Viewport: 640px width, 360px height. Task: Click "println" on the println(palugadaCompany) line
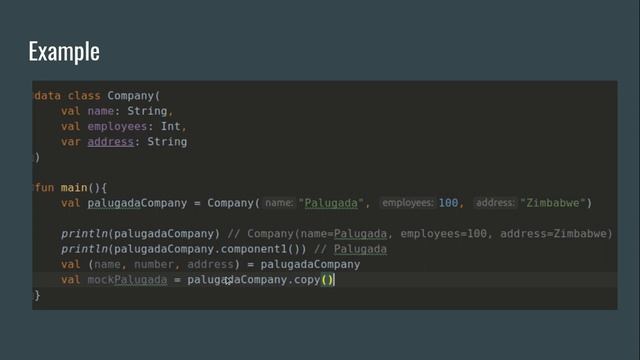[x=84, y=234]
